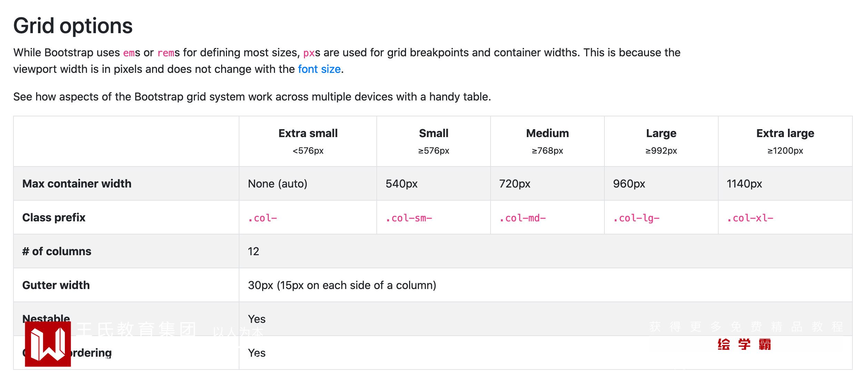The width and height of the screenshot is (868, 384).
Task: Click the "# of columns" row label
Action: tap(57, 251)
